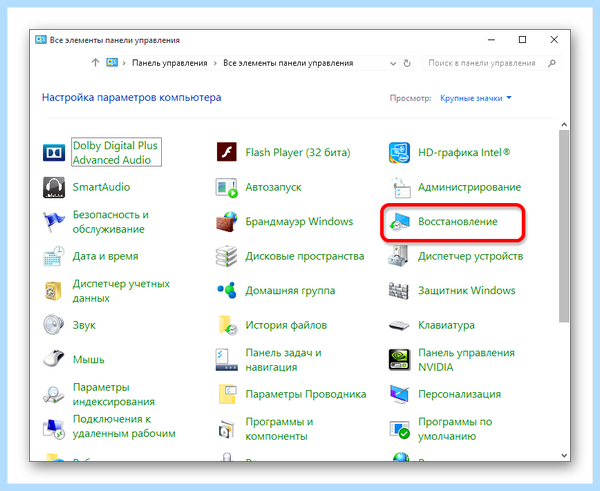Click the Параметры Проводника folder icon
This screenshot has height=491, width=600.
(x=227, y=394)
